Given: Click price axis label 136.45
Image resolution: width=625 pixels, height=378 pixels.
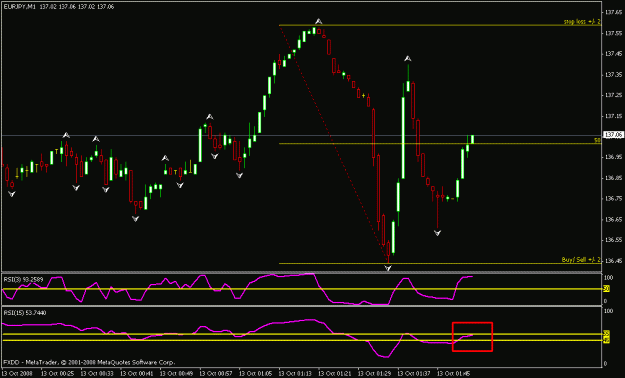Looking at the screenshot, I should point(613,260).
